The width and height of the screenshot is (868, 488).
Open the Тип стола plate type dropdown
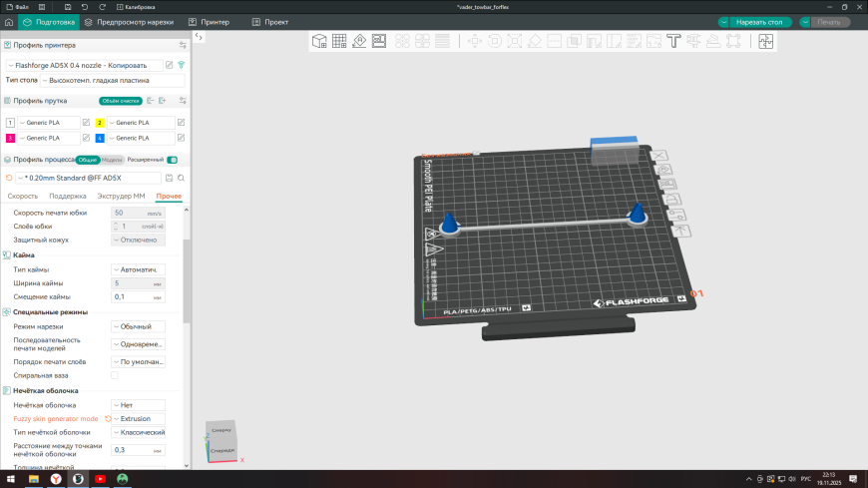coord(110,80)
